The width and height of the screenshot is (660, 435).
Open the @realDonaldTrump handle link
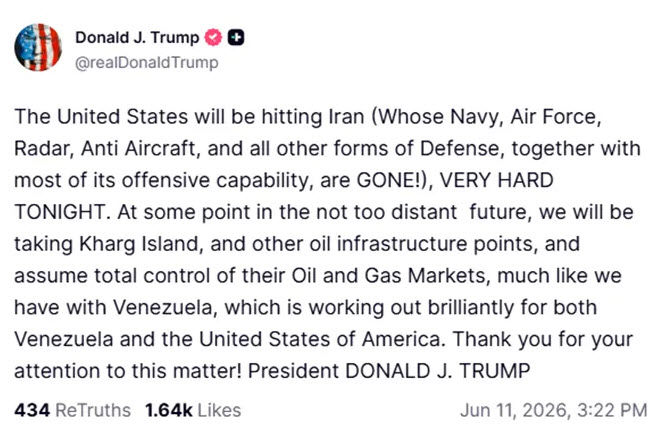pos(147,63)
